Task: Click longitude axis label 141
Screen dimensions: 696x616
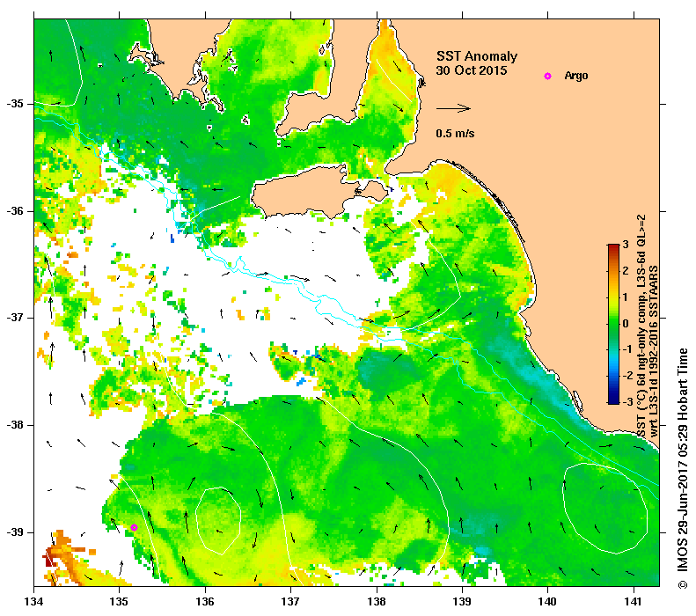Action: 634,602
